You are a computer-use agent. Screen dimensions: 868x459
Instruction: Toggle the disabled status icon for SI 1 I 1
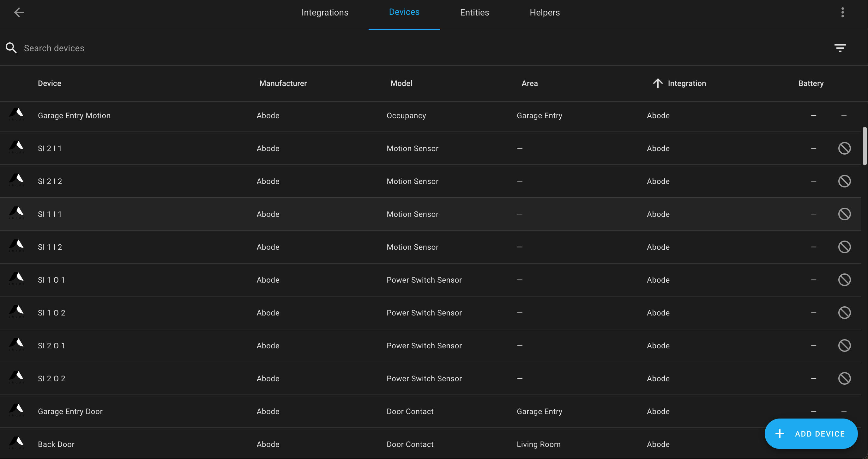[x=844, y=214]
